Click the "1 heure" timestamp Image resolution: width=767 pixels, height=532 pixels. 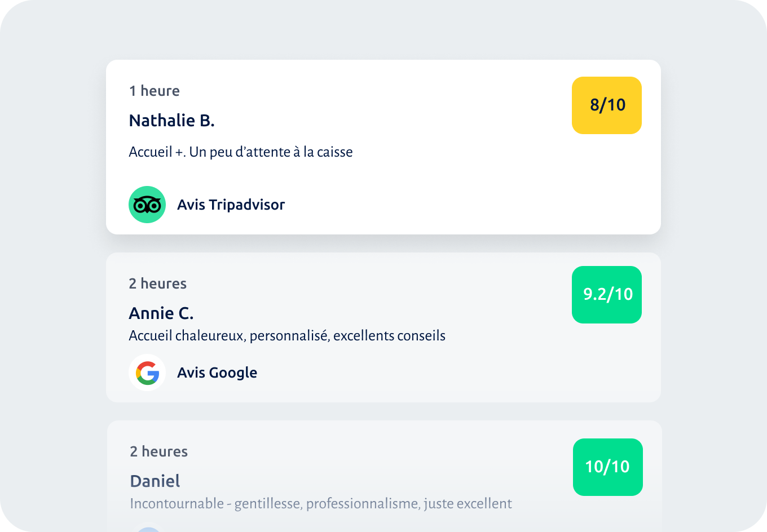coord(155,91)
